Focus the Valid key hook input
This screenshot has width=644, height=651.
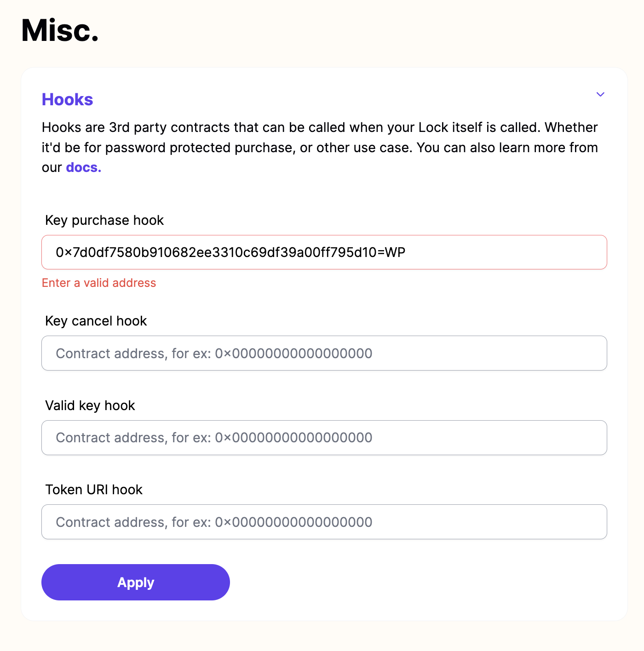[x=324, y=438]
